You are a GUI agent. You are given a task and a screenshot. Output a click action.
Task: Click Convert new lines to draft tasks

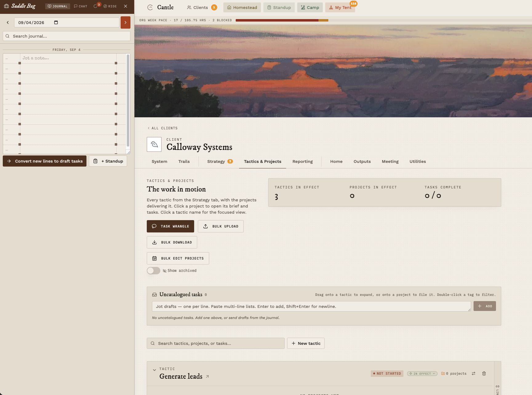(x=45, y=161)
